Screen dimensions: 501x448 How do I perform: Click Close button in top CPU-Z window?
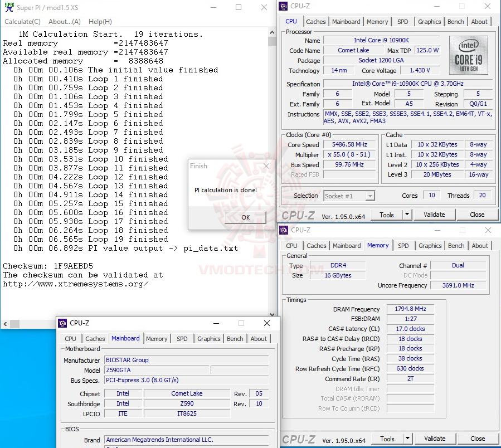tap(477, 215)
